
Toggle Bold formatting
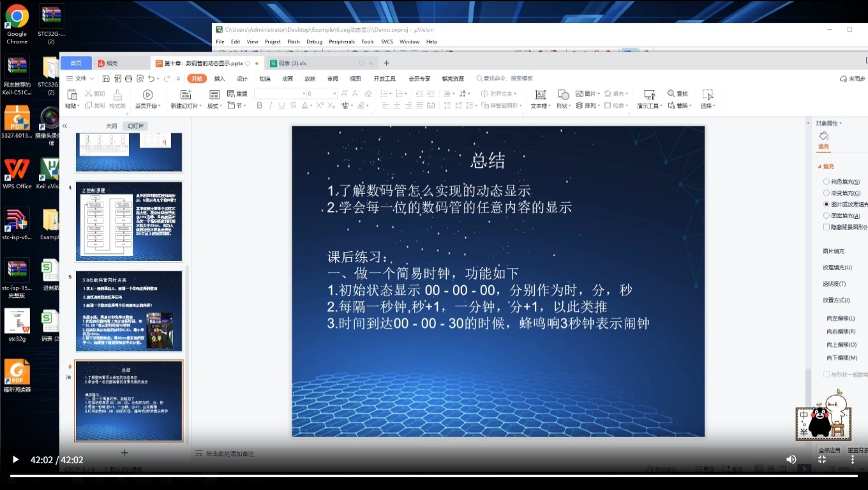260,105
